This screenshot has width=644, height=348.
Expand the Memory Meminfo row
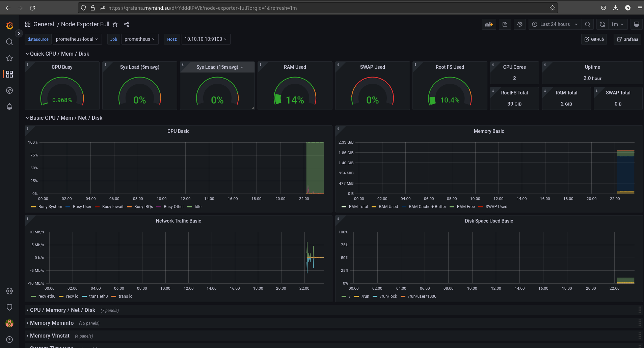pyautogui.click(x=50, y=323)
